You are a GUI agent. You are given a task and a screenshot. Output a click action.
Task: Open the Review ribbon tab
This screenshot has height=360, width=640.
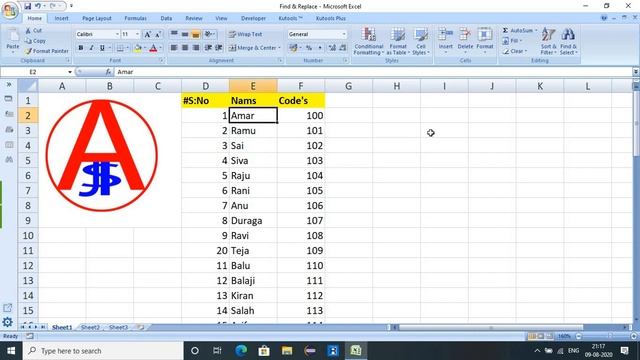click(193, 18)
